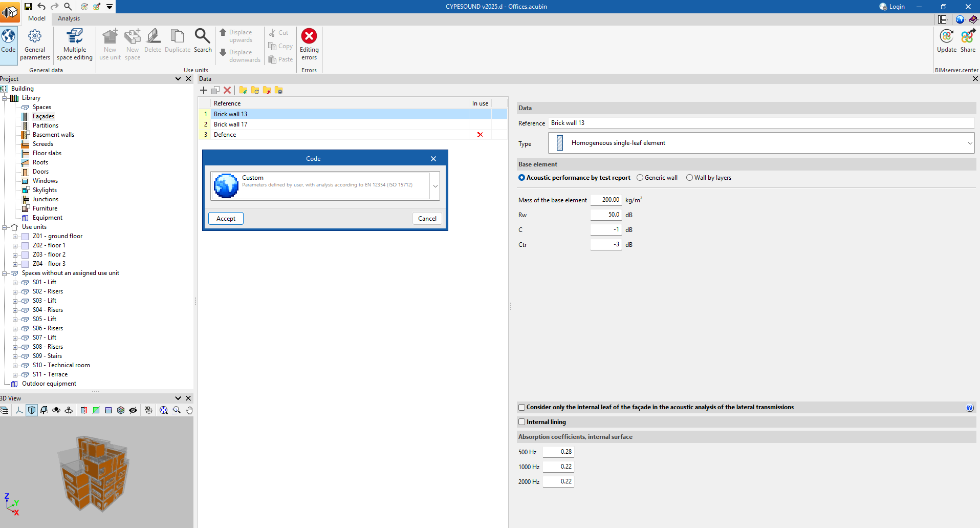Close the Code dialog with its X

(x=433, y=159)
